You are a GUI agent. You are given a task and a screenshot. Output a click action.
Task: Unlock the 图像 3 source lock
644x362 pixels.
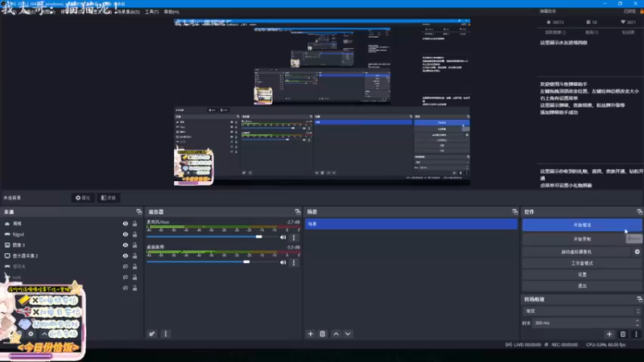point(134,245)
